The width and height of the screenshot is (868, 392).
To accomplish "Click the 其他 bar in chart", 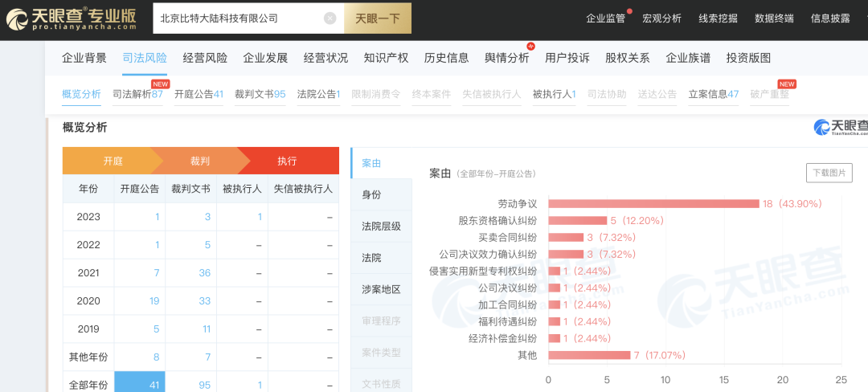I will (x=590, y=355).
